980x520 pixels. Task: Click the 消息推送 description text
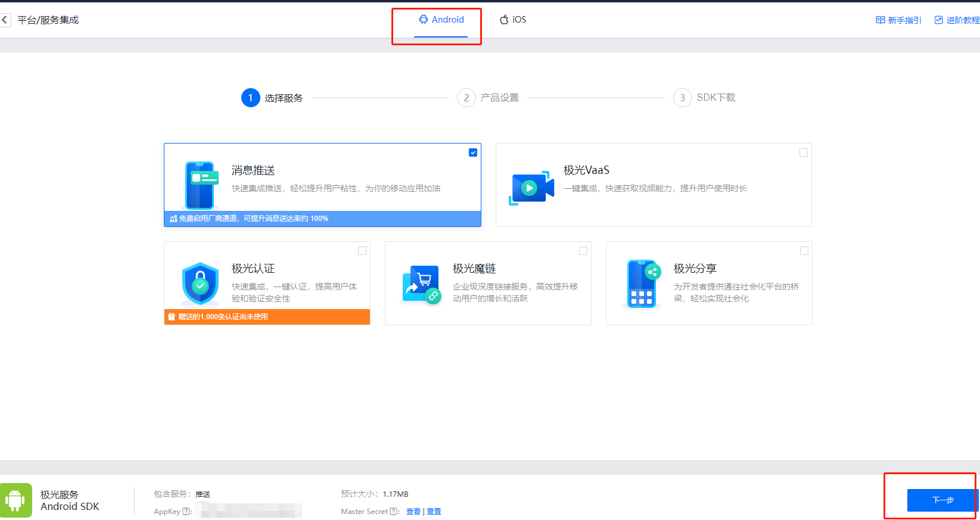(x=336, y=188)
